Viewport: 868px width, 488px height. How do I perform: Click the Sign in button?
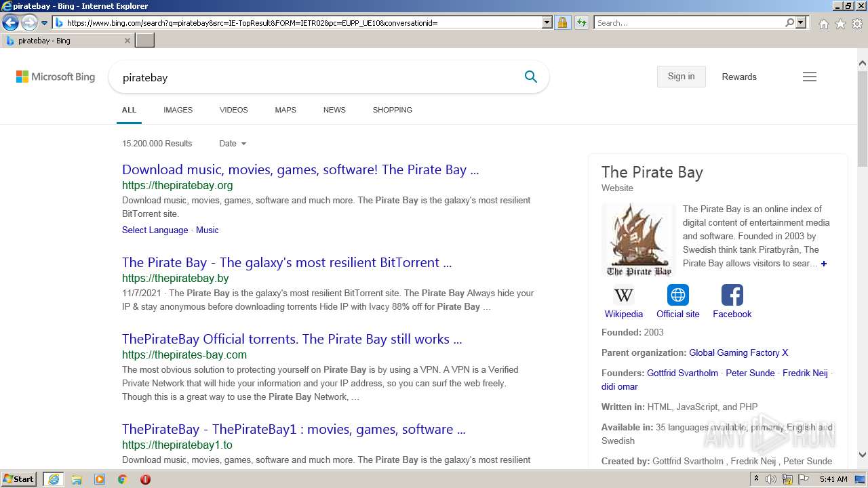(x=681, y=77)
